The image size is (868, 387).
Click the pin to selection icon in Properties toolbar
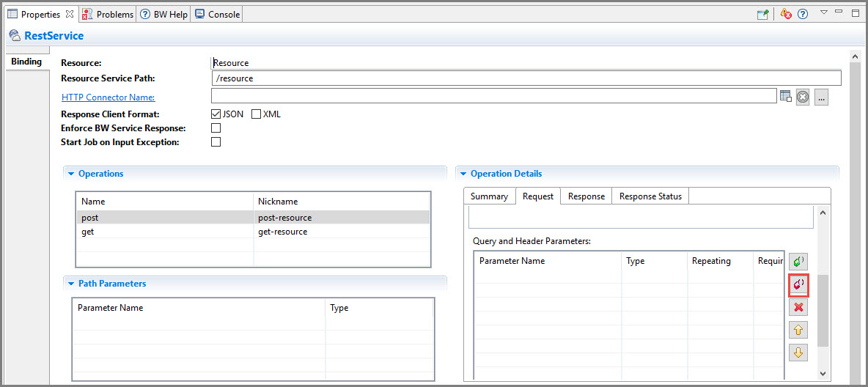click(763, 15)
